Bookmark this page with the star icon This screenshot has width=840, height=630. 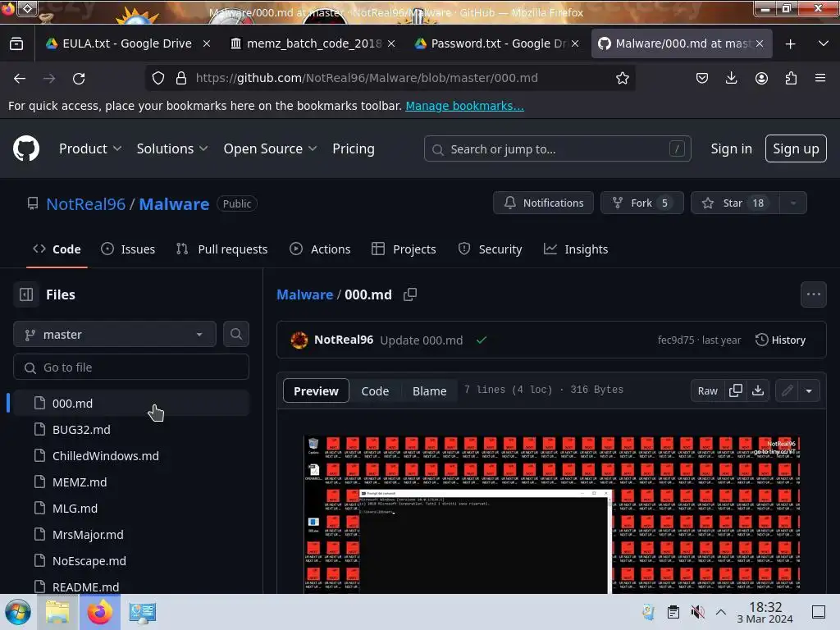point(622,78)
